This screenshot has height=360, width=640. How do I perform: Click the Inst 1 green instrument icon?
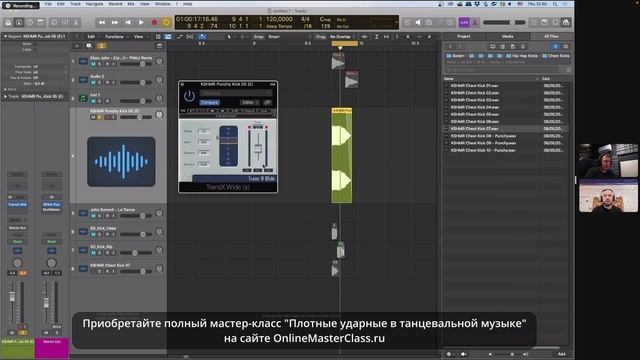83,98
